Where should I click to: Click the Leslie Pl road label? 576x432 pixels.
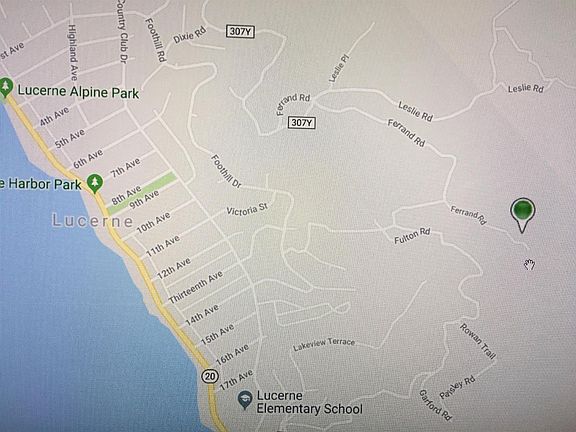click(339, 68)
